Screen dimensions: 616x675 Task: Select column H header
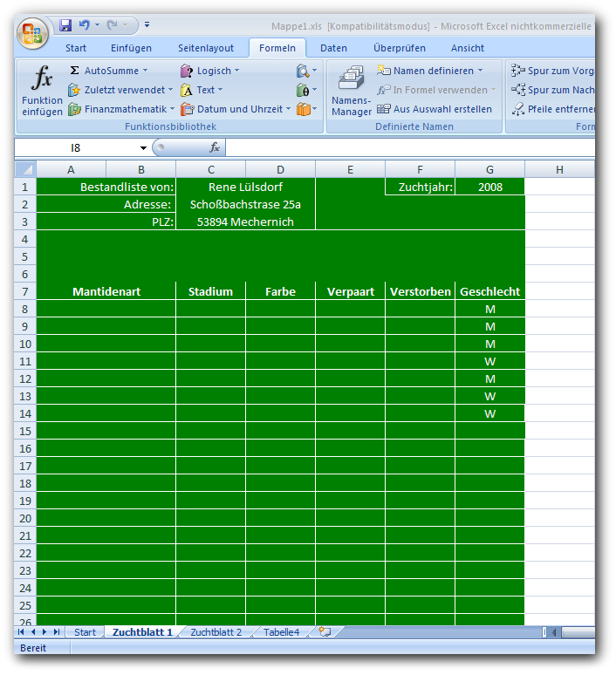click(559, 169)
